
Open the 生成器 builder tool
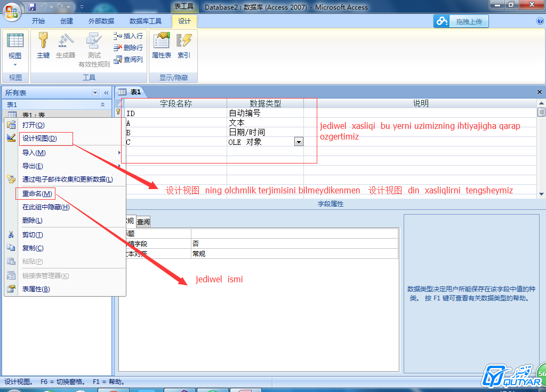[x=66, y=46]
